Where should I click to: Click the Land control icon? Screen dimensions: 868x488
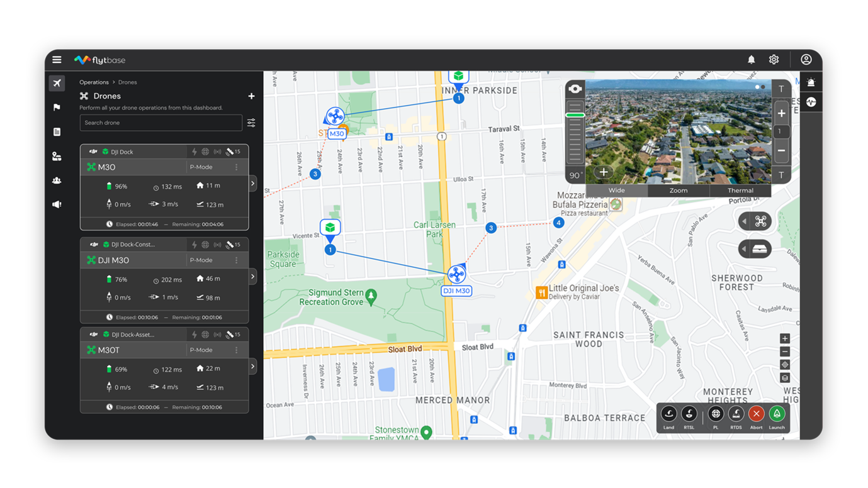click(x=668, y=414)
